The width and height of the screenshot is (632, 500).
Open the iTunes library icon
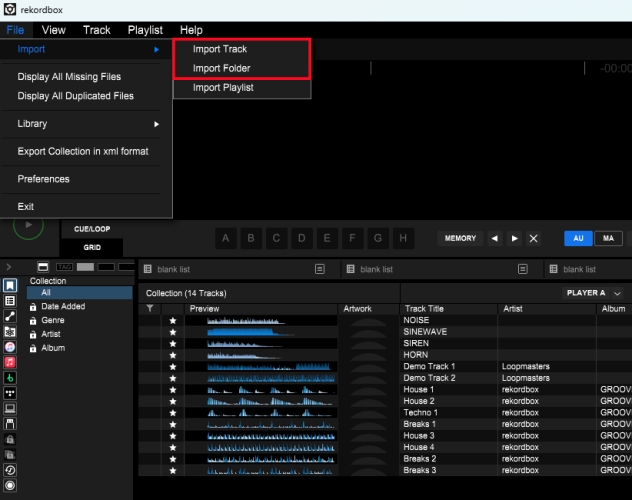(10, 347)
